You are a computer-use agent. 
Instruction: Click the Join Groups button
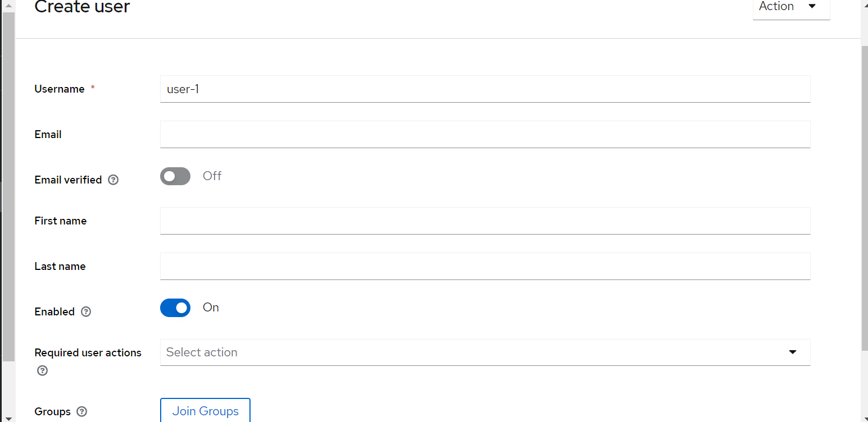click(205, 411)
